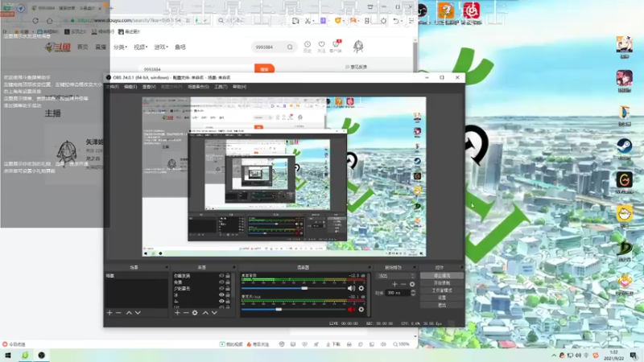This screenshot has width=644, height=362.
Task: Click OBS 退出 exit button
Action: tap(442, 305)
